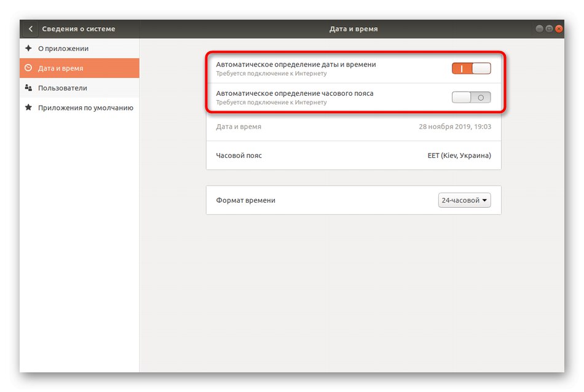Open the Пользователи section
This screenshot has width=584, height=392.
click(80, 88)
